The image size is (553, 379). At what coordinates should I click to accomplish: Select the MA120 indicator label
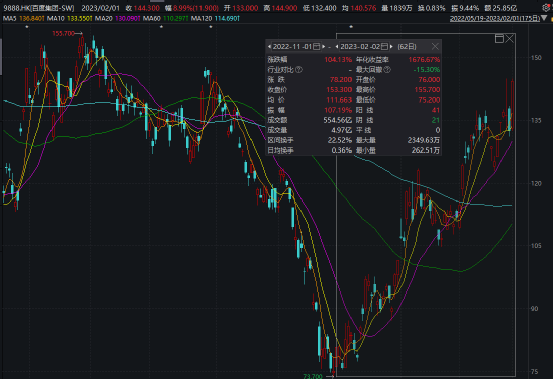(201, 18)
